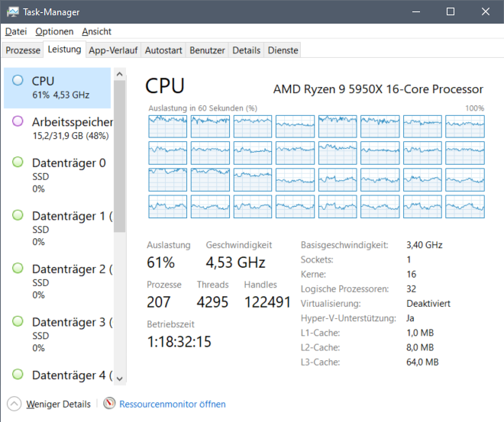Open Datenträger 2 SSD entry

click(59, 281)
